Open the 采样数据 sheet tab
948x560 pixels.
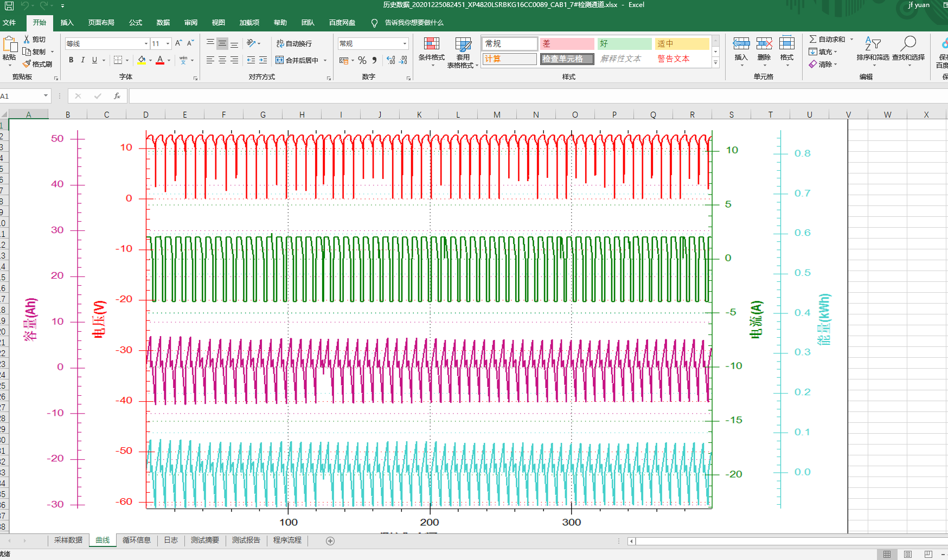(68, 540)
